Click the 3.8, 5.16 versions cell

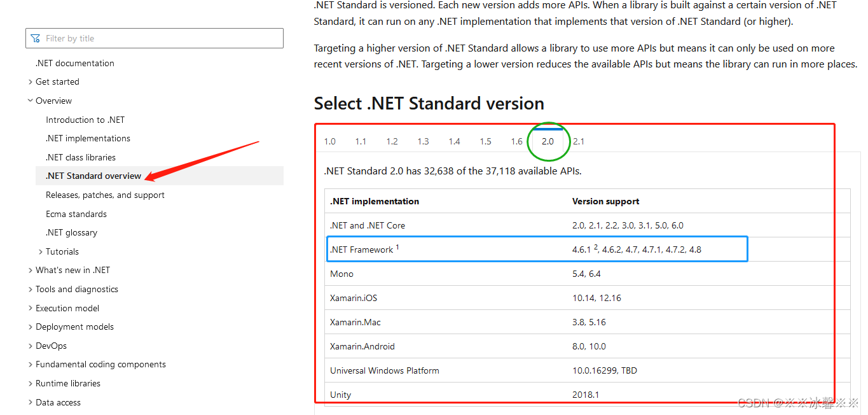pyautogui.click(x=589, y=322)
